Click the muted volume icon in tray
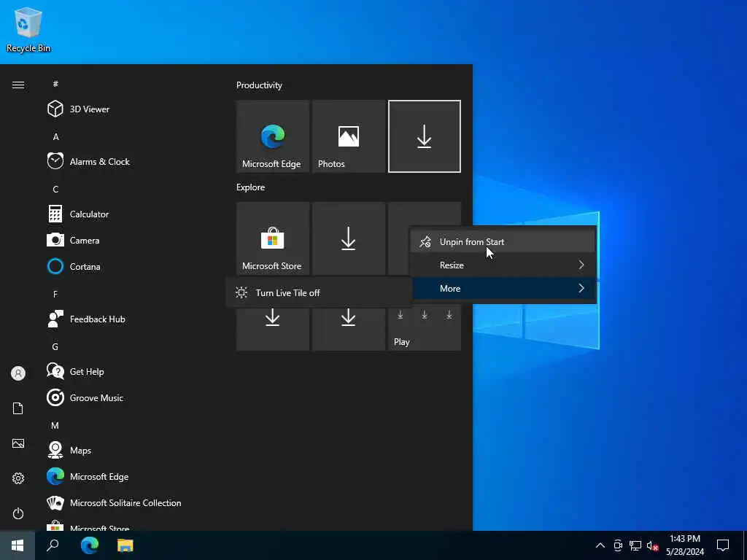Image resolution: width=747 pixels, height=560 pixels. (653, 545)
